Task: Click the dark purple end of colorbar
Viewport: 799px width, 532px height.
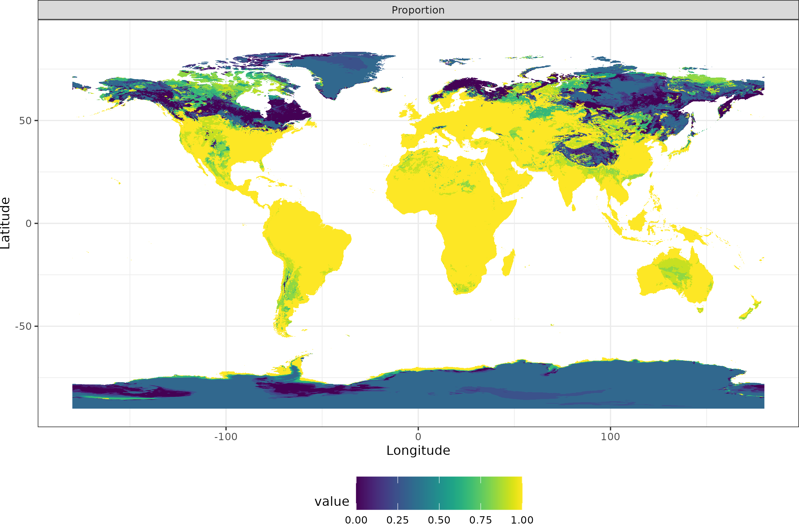Action: point(360,493)
